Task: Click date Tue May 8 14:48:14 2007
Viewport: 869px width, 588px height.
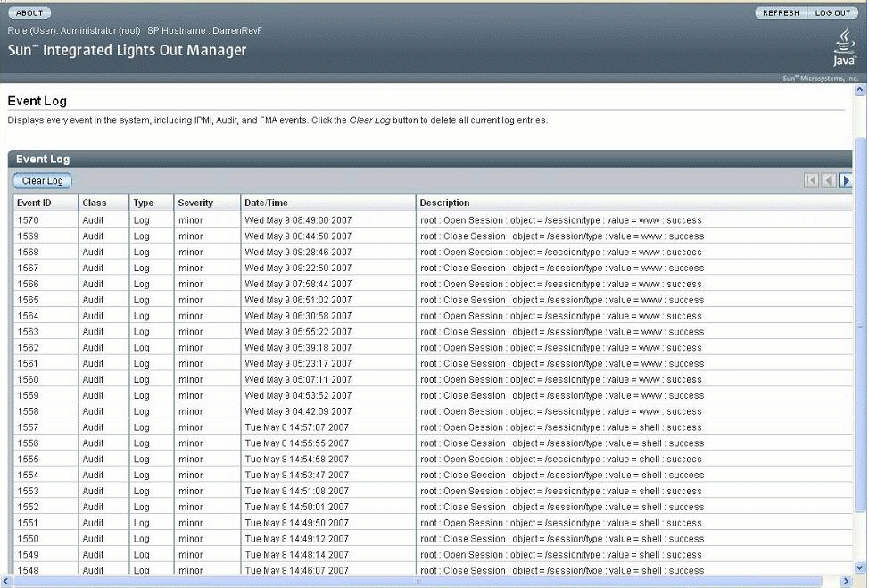Action: (297, 555)
